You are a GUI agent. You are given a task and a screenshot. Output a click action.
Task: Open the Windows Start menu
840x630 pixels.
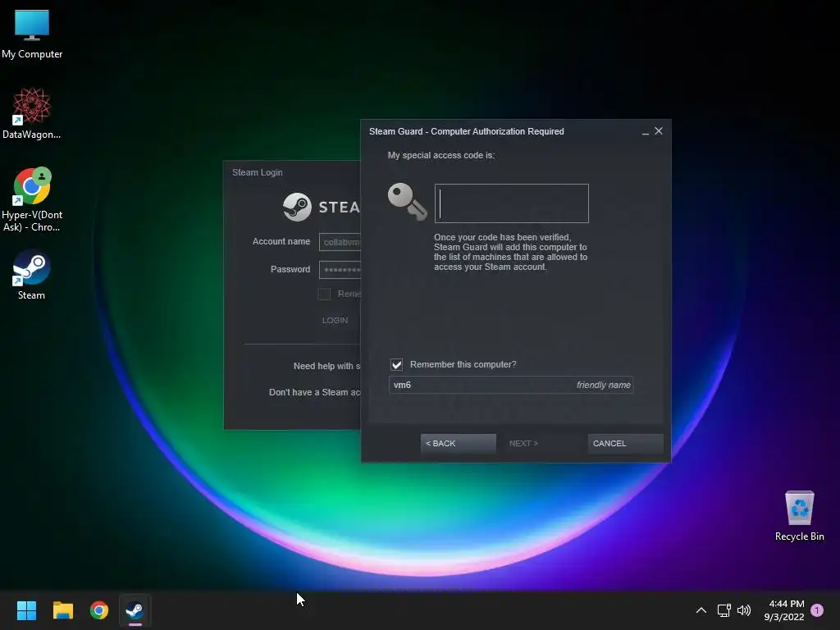pyautogui.click(x=26, y=610)
